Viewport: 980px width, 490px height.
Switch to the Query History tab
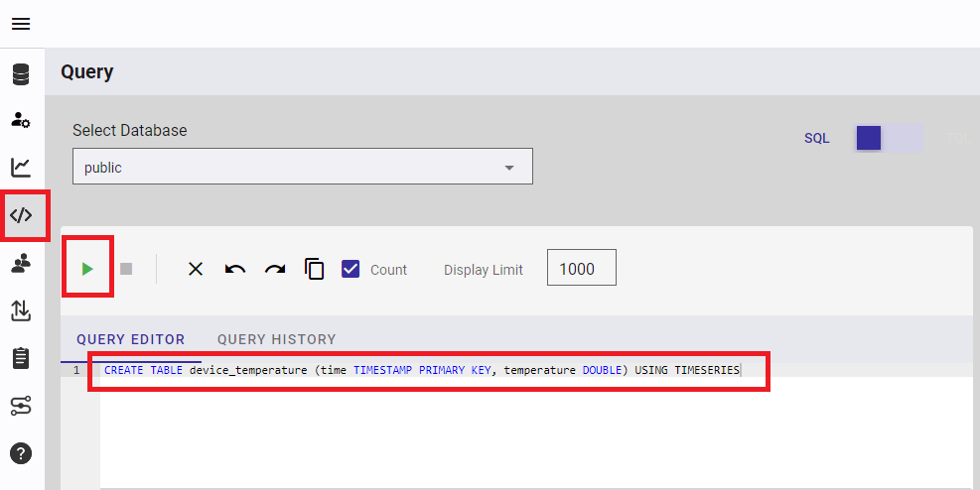(276, 339)
